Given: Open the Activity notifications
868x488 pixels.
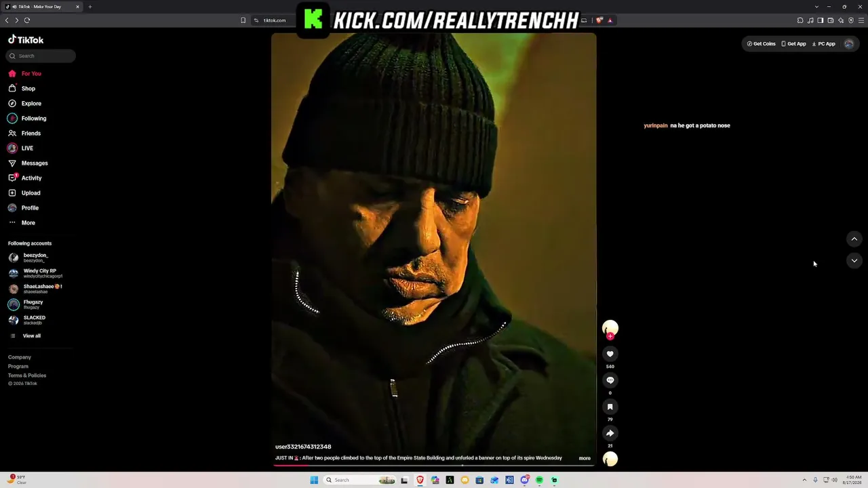Looking at the screenshot, I should [x=26, y=178].
